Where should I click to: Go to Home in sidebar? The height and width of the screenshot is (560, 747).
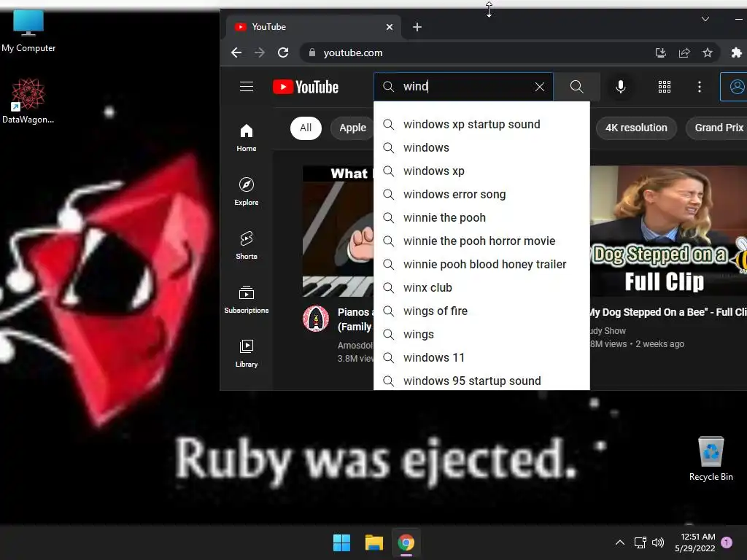(x=247, y=138)
